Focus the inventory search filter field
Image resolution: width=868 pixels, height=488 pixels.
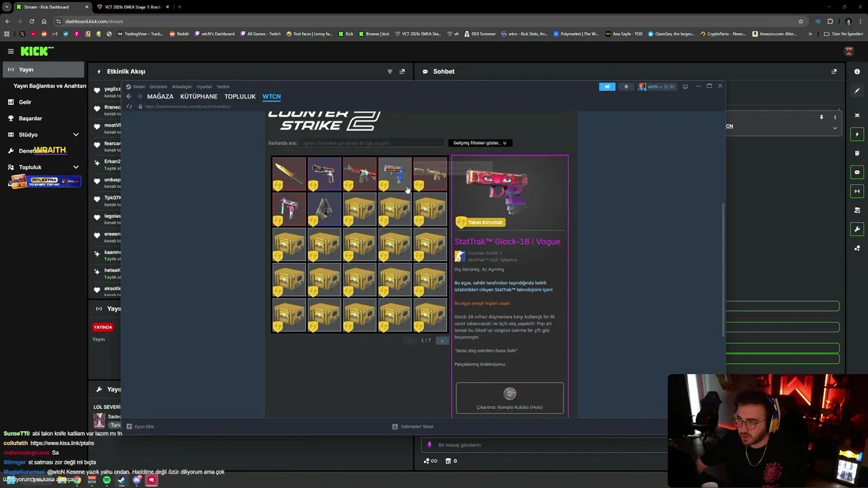pos(372,143)
